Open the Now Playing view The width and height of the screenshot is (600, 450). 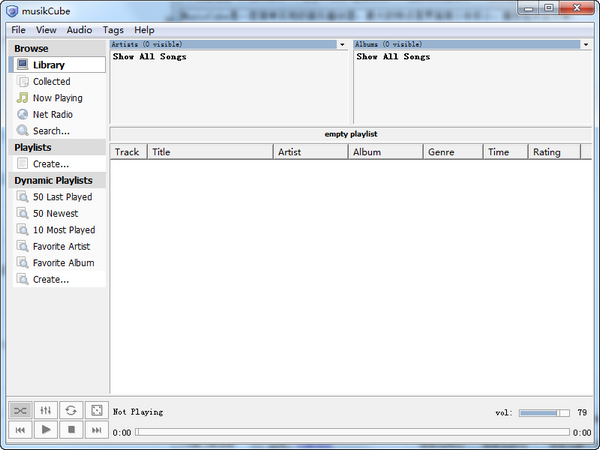point(59,98)
